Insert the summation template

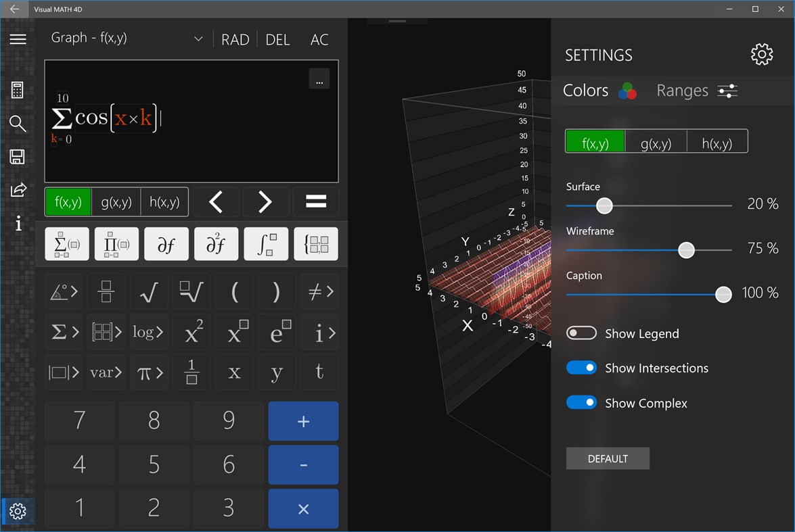click(67, 244)
